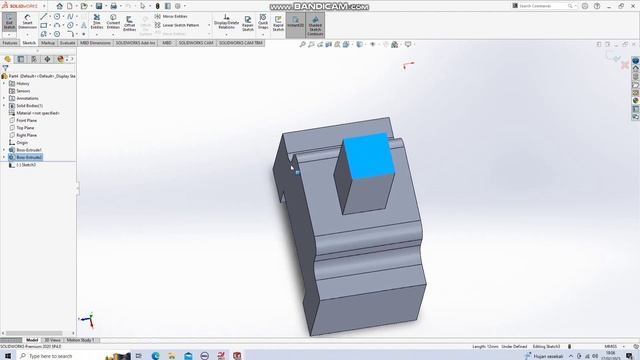
Task: Open the Options gear icon
Action: (x=178, y=6)
